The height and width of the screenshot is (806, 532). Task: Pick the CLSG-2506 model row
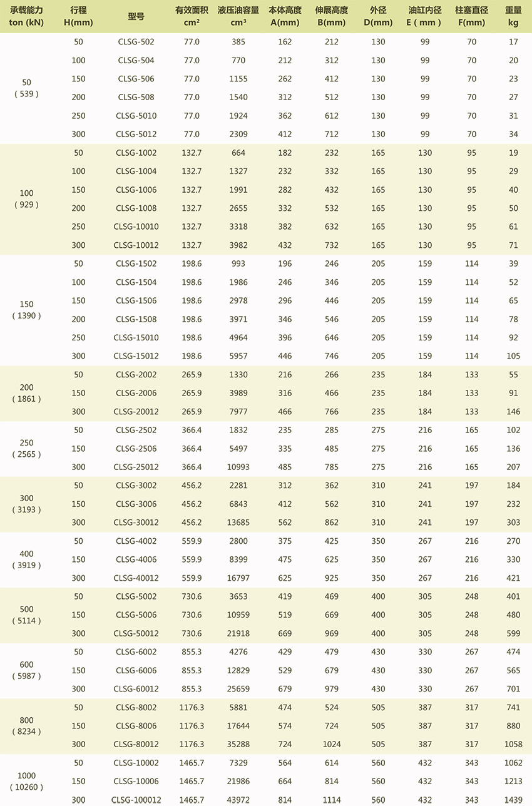136,449
